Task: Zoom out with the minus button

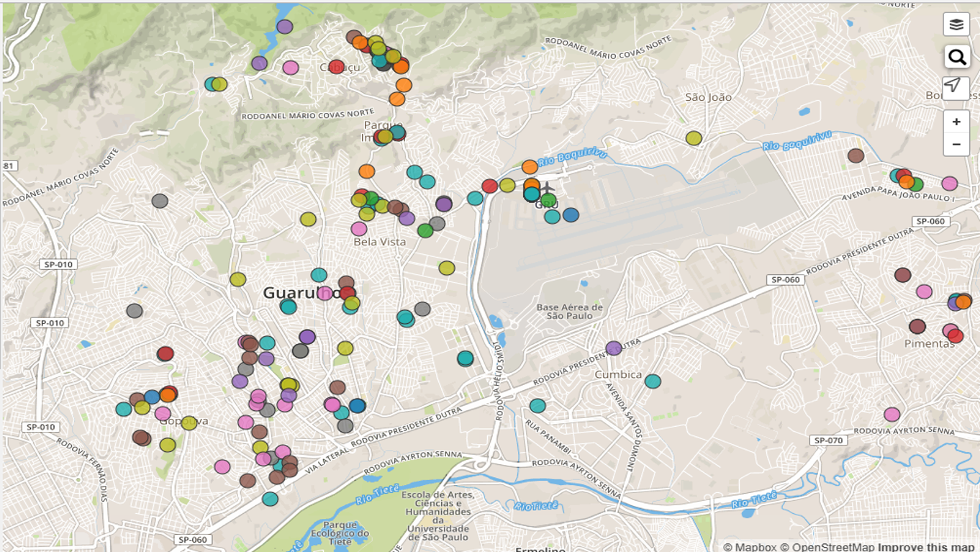Action: coord(956,144)
